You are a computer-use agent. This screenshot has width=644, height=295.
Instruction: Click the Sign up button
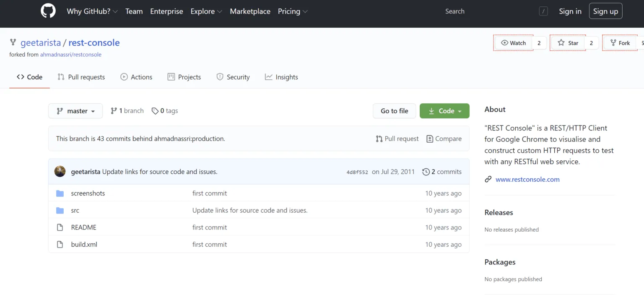605,11
